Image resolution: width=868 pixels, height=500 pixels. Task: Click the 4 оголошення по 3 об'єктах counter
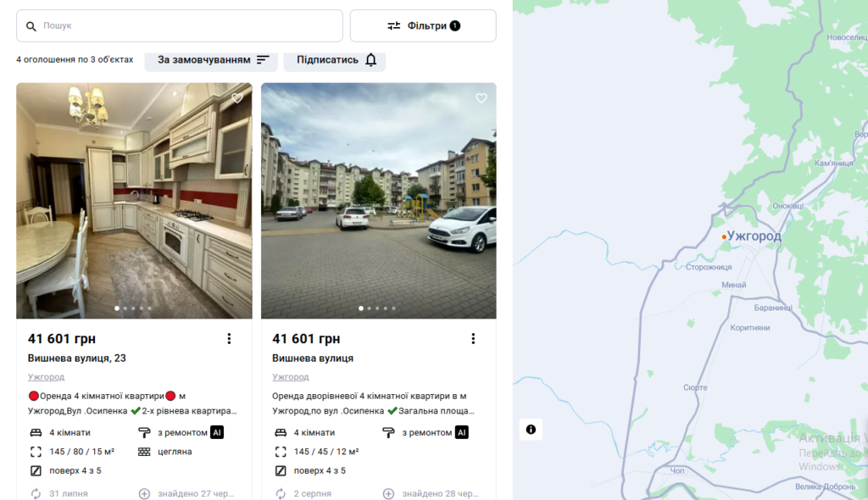(x=75, y=59)
